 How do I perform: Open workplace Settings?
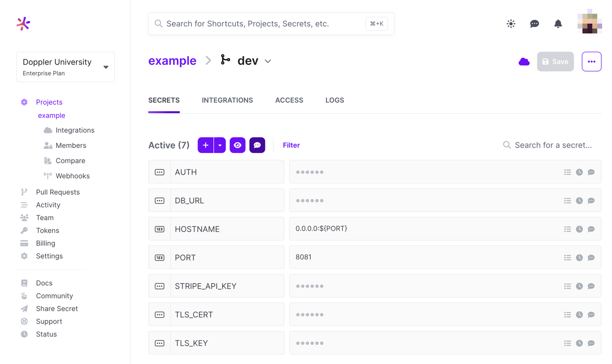pyautogui.click(x=49, y=256)
